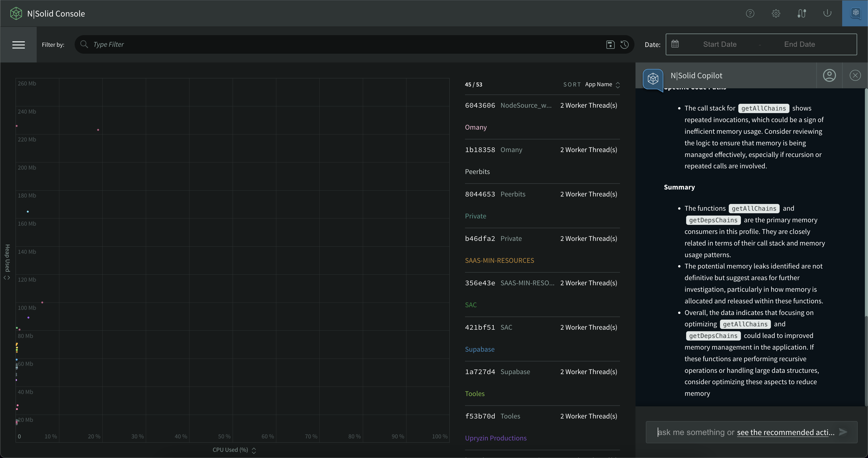Click the Date: label

652,44
